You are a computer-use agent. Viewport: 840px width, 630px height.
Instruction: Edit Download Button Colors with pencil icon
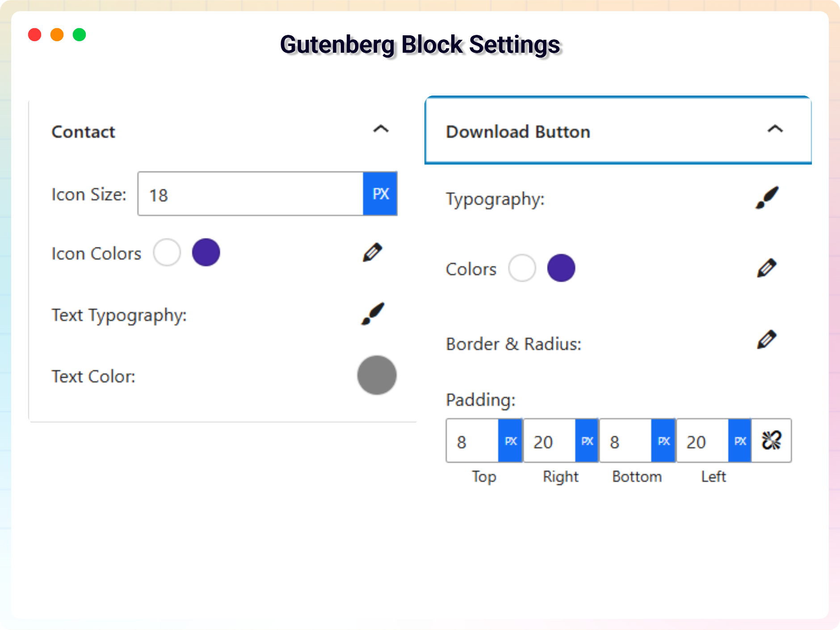pos(767,268)
